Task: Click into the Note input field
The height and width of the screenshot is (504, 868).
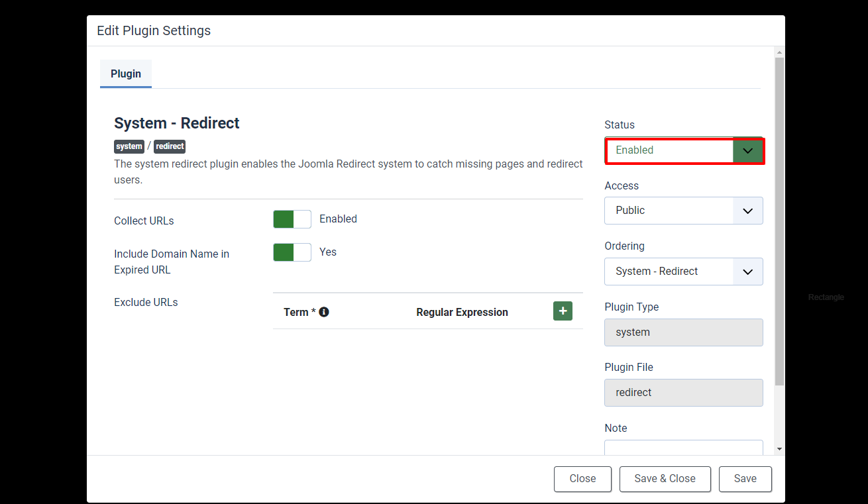Action: click(x=684, y=448)
